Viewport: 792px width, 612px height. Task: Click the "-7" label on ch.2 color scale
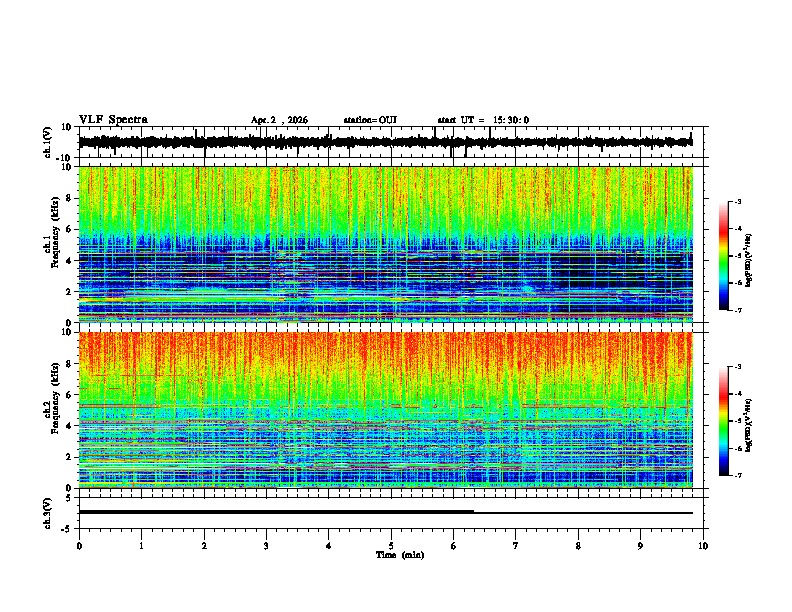[737, 476]
